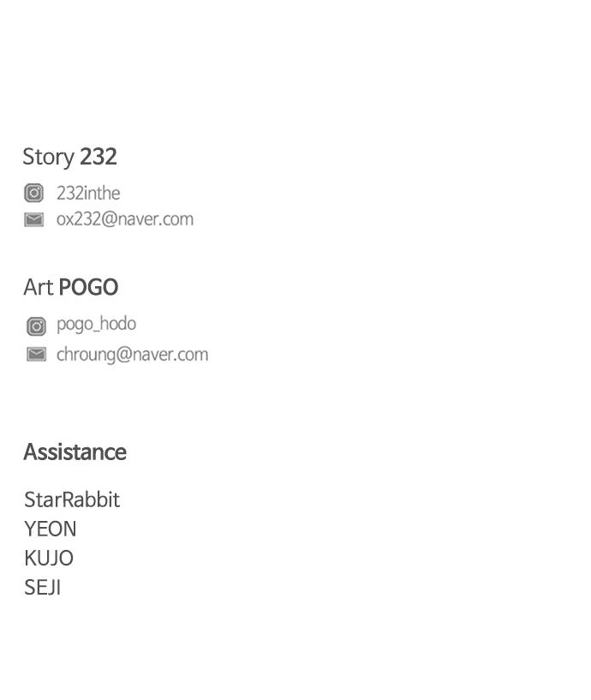Click the "ox232" username in Story email

click(x=77, y=219)
